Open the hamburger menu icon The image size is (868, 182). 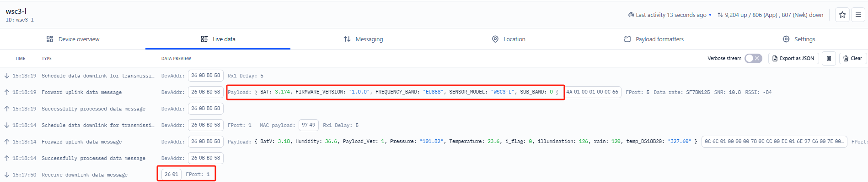tap(858, 15)
